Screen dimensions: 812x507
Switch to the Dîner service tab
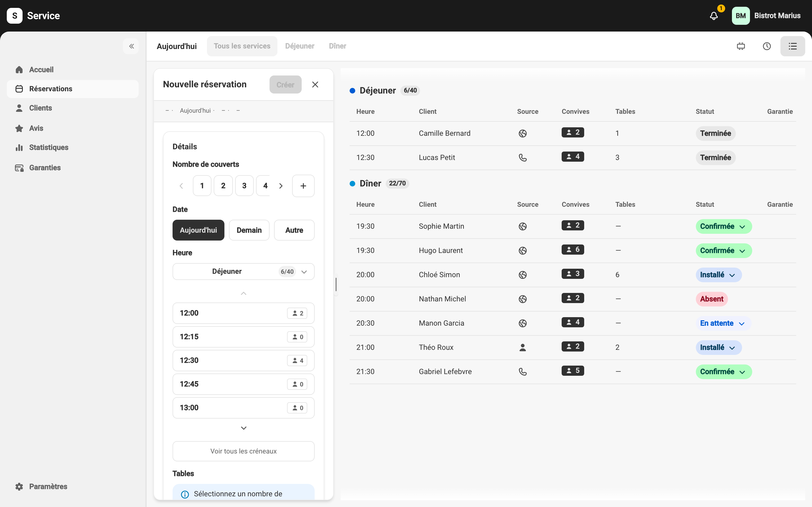337,46
